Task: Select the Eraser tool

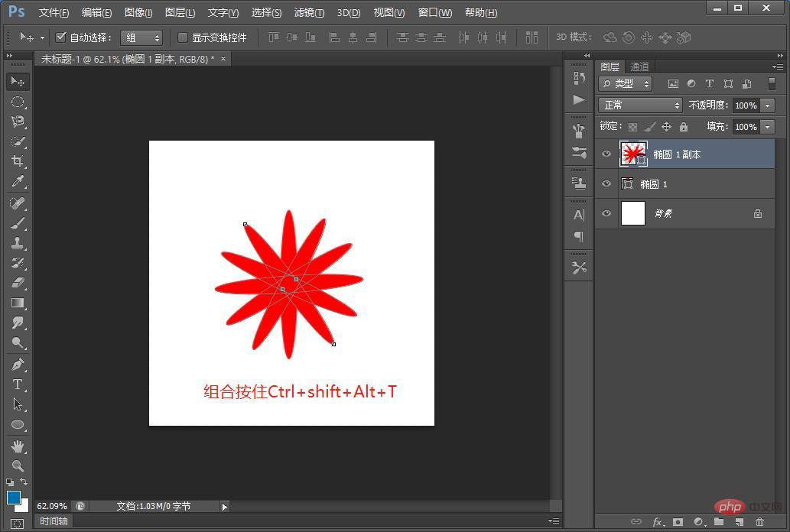Action: tap(18, 283)
